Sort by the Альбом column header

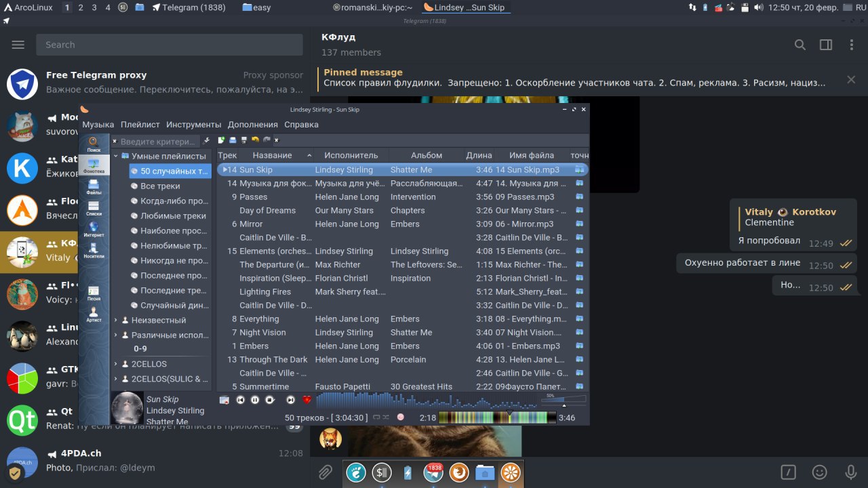[x=427, y=155]
